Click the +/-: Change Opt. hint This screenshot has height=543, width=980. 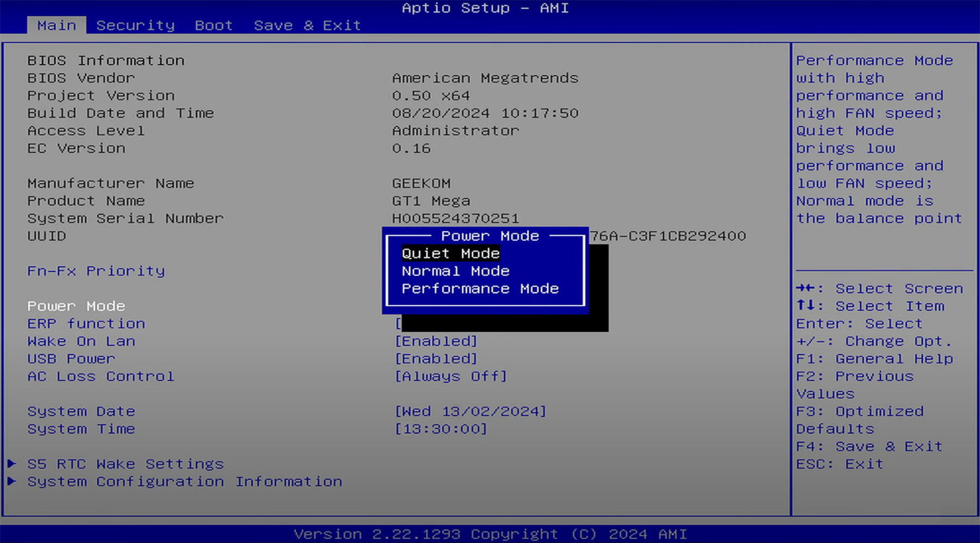pos(874,341)
